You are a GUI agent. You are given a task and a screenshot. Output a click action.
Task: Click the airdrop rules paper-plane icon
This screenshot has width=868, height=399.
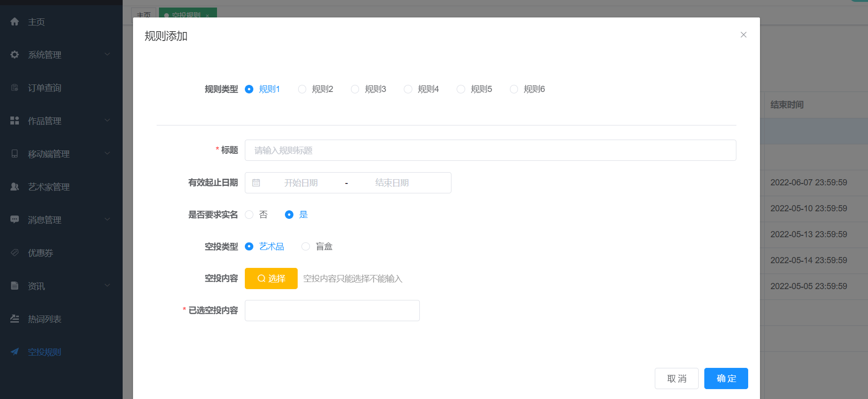pos(15,352)
